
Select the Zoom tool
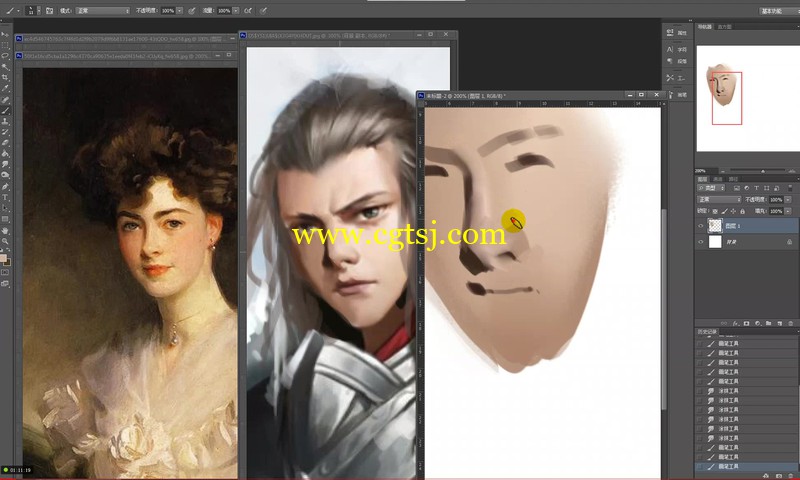tap(5, 241)
